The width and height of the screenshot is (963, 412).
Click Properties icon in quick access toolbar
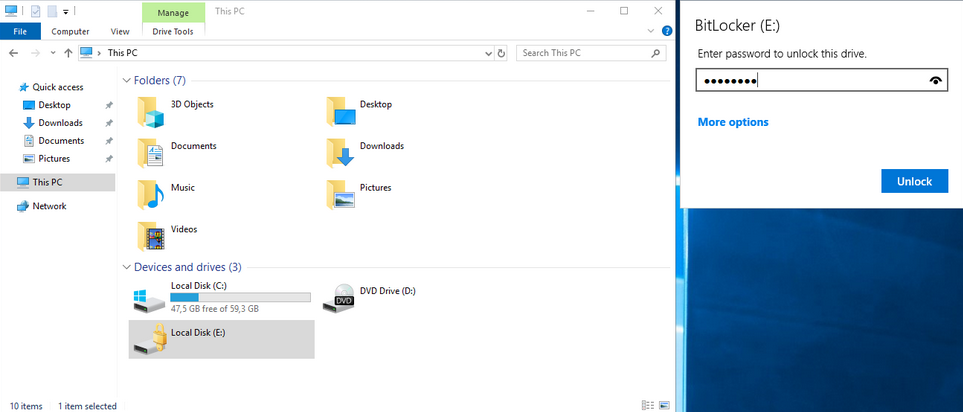click(x=36, y=11)
